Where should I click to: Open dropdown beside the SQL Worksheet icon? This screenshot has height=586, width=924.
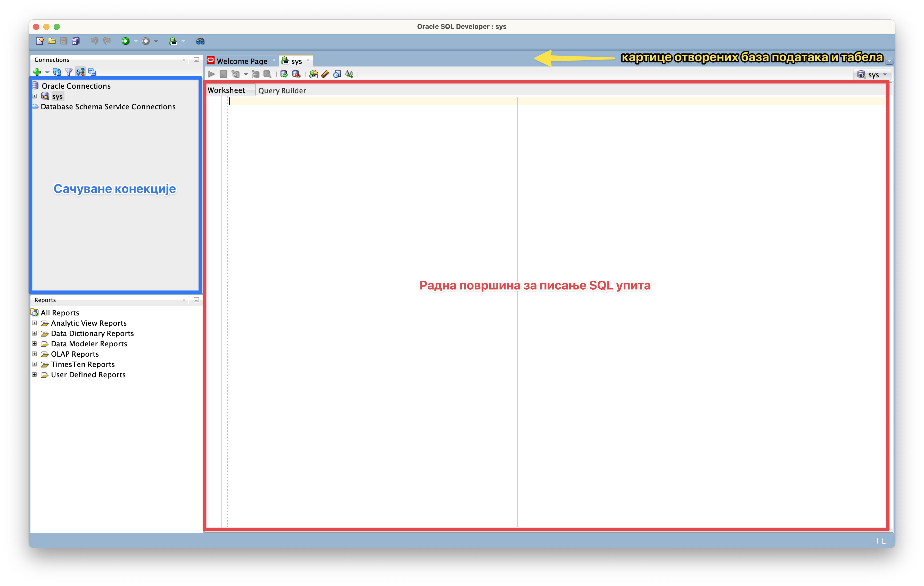(183, 41)
